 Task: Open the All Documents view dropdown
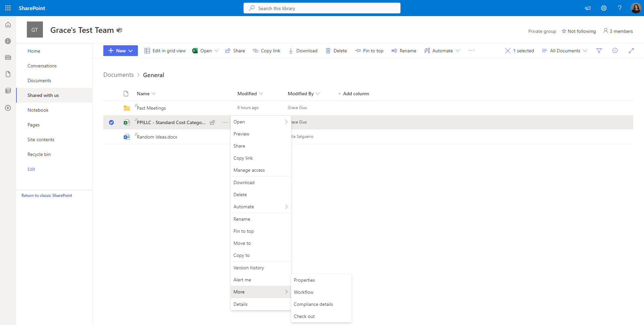(565, 51)
